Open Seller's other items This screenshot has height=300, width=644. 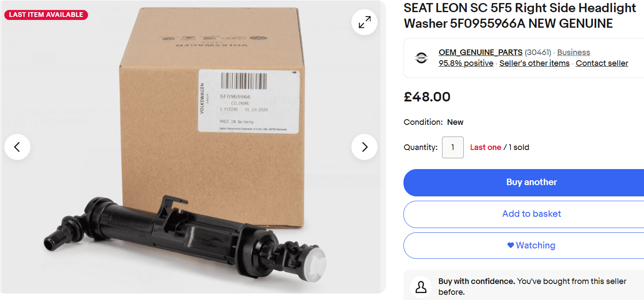534,63
